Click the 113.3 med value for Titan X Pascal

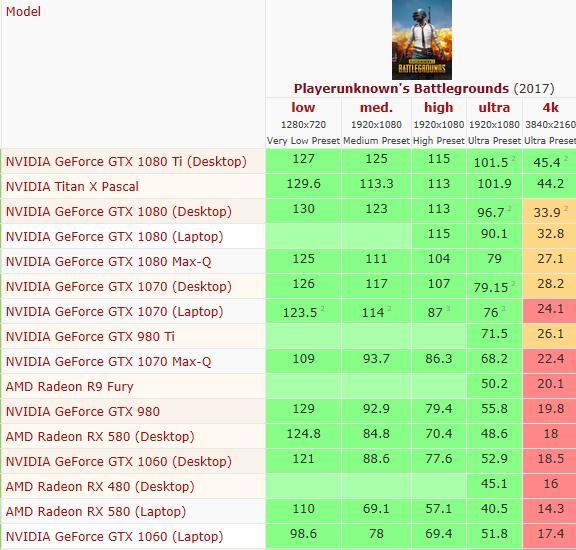tap(376, 183)
